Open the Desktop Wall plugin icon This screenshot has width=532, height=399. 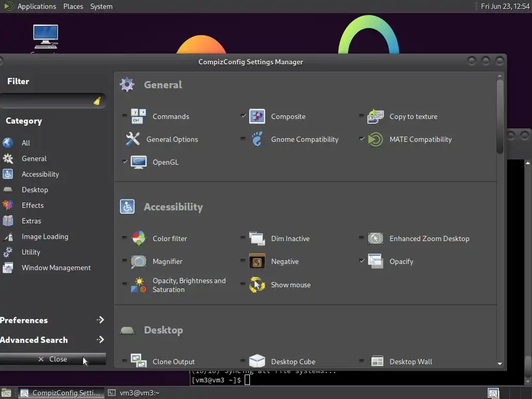coord(377,361)
